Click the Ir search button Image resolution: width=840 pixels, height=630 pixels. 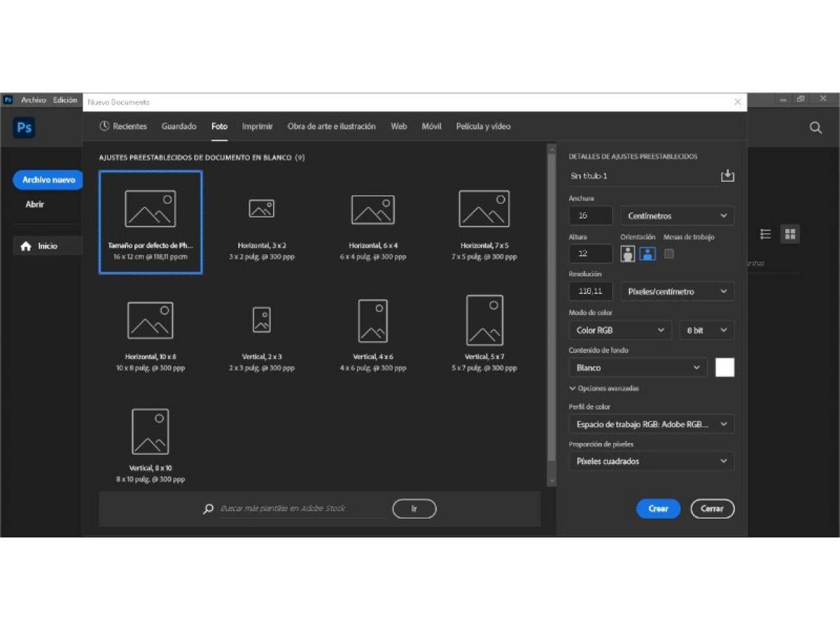(x=414, y=509)
